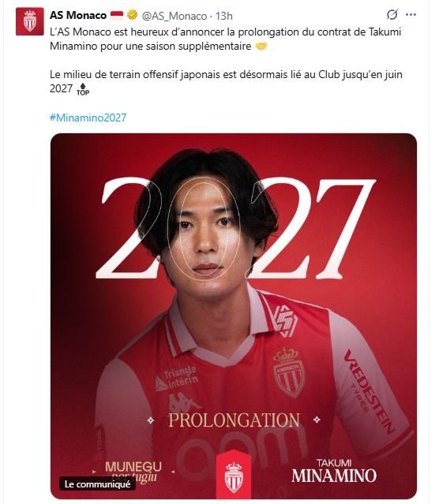Viewport: 439px width, 504px height.
Task: Click the Kappa logo on the jersey
Action: click(x=183, y=401)
